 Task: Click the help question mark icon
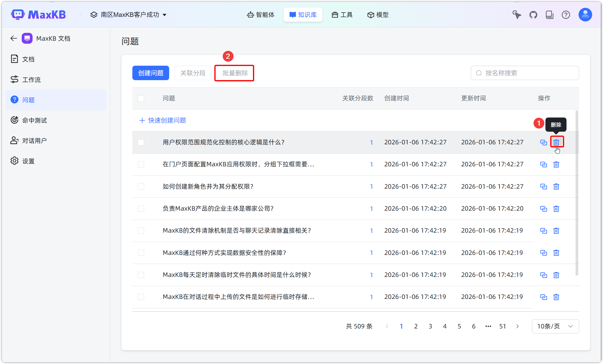(x=566, y=14)
